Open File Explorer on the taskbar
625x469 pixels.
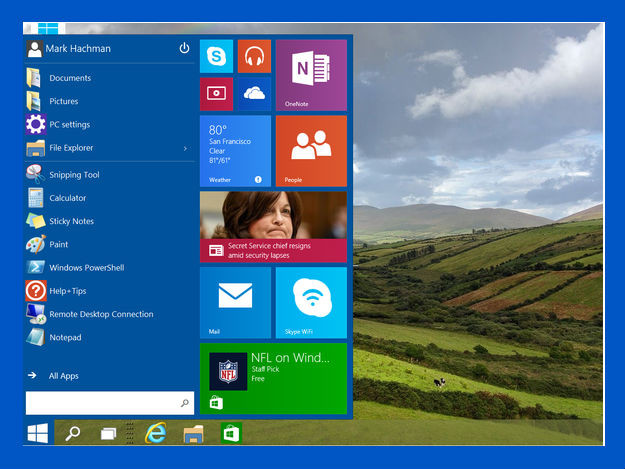pos(193,434)
